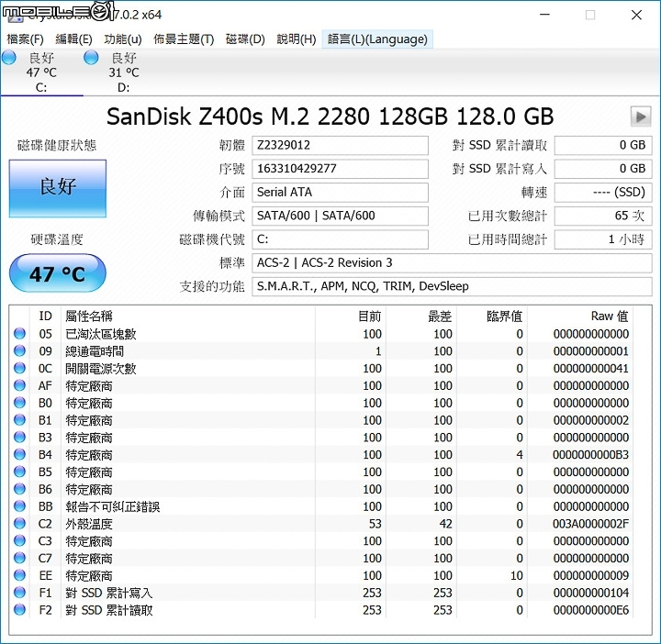Click the status dot for attribute 09
This screenshot has width=661, height=644.
pos(19,350)
